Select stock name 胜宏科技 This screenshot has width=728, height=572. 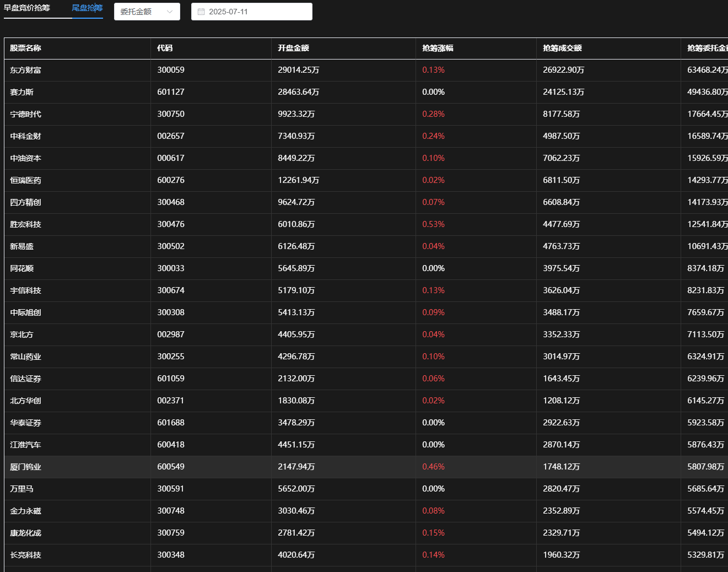click(x=26, y=225)
